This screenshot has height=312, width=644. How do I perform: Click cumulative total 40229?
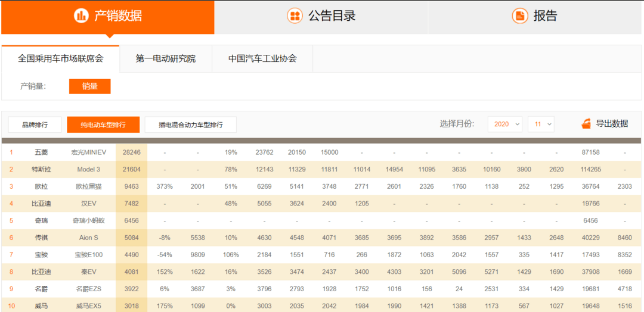point(591,238)
